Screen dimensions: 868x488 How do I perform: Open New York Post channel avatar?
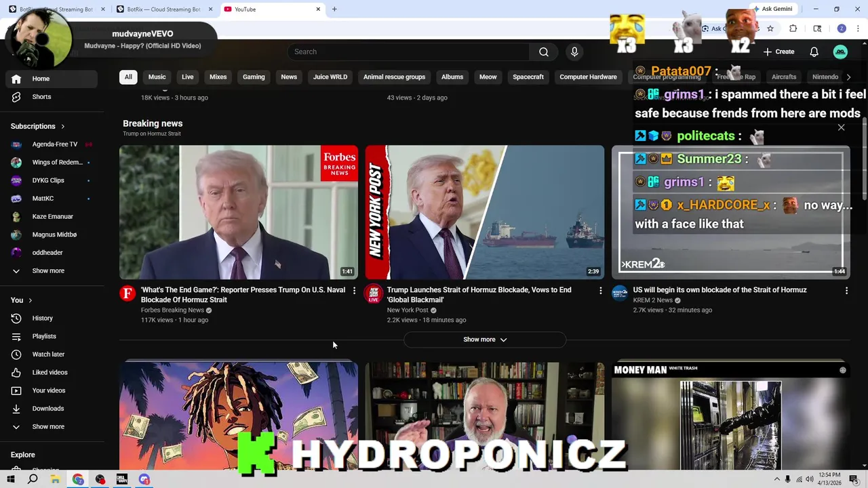(374, 293)
